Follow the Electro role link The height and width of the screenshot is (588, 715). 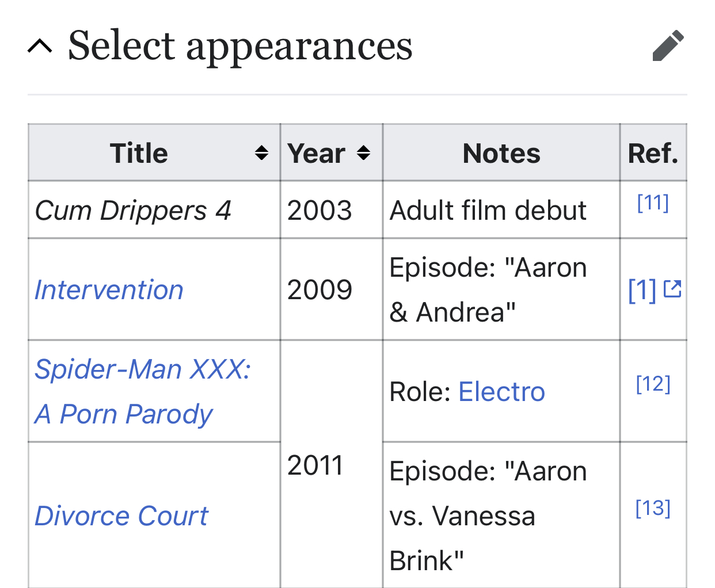tap(501, 392)
